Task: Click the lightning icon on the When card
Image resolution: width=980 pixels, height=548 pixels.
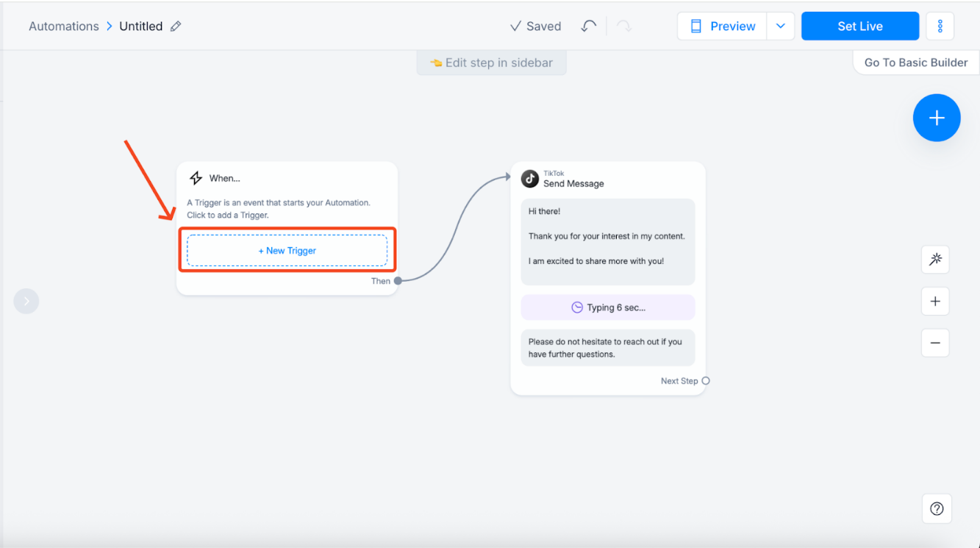Action: [195, 177]
